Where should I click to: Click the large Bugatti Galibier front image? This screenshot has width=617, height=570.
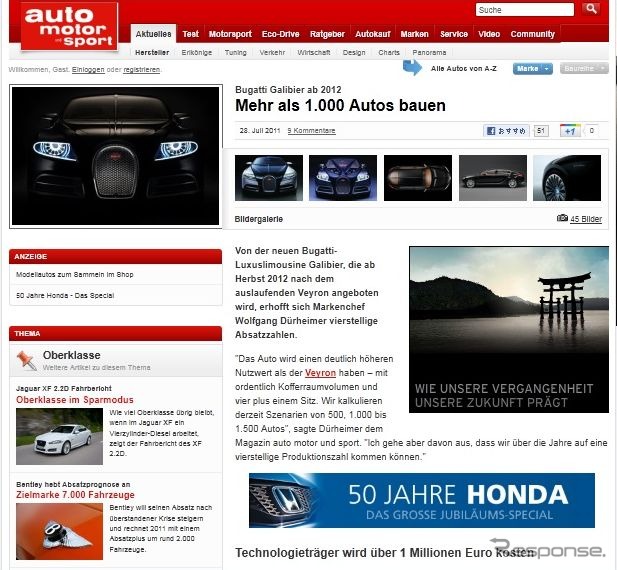116,156
